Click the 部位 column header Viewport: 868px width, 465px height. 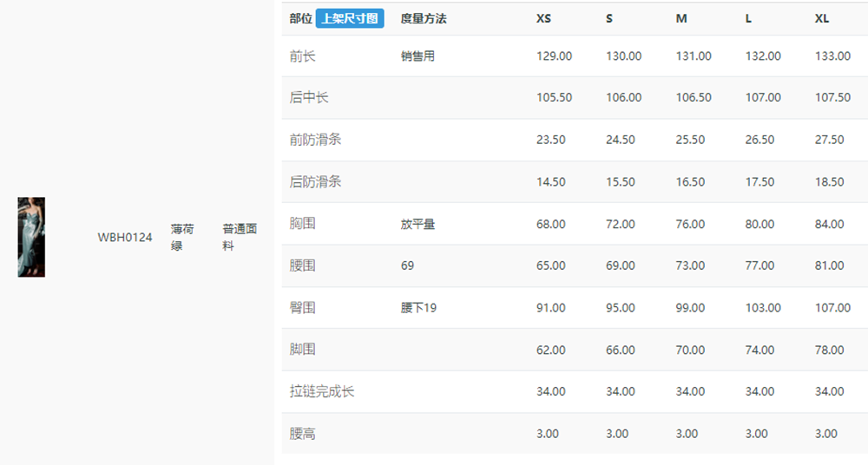tap(300, 18)
